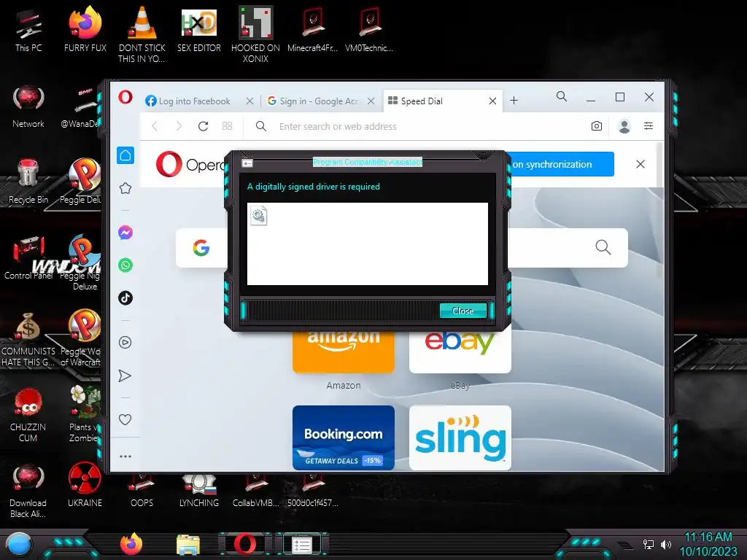Open the Opera account profile icon

tap(624, 126)
